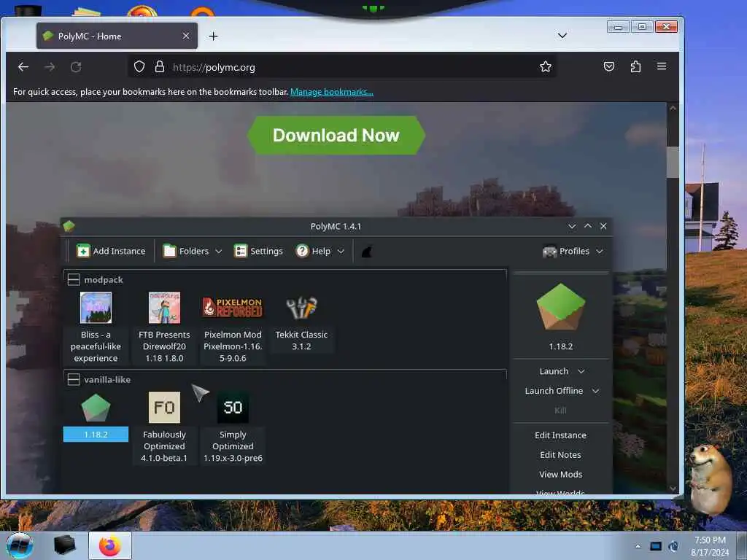The height and width of the screenshot is (560, 747).
Task: Click View Mods in the side panel
Action: point(560,474)
